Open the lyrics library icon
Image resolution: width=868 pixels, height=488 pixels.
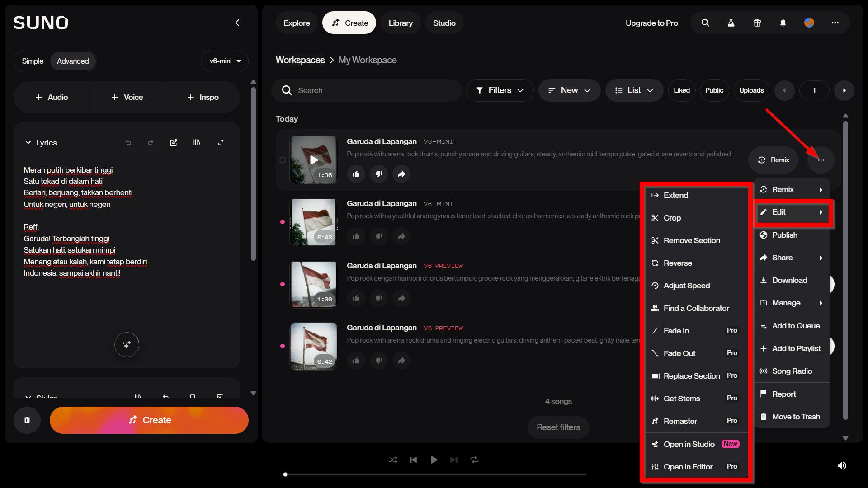click(197, 143)
